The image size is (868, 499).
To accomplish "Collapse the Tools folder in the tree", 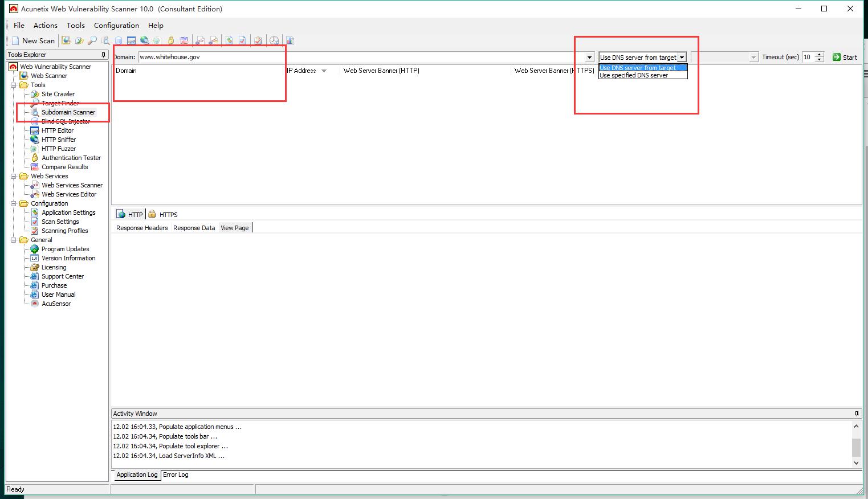I will pyautogui.click(x=14, y=85).
